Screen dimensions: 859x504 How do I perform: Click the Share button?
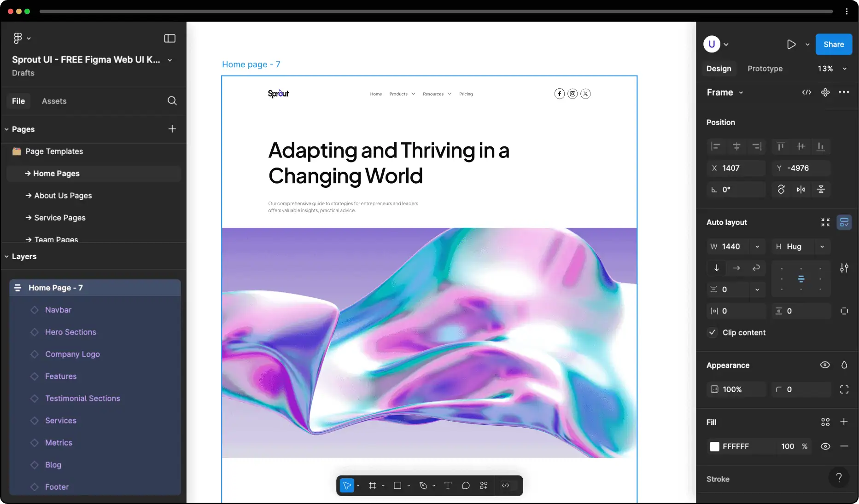coord(833,45)
